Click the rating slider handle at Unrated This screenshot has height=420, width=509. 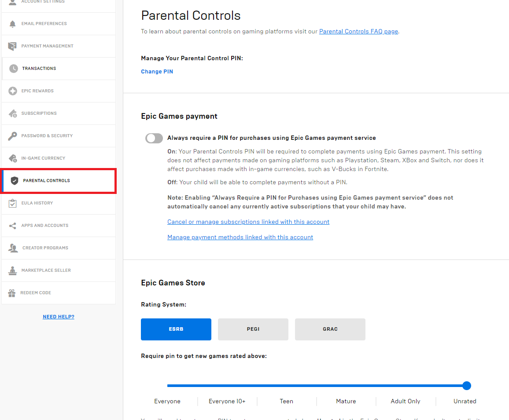pos(467,386)
